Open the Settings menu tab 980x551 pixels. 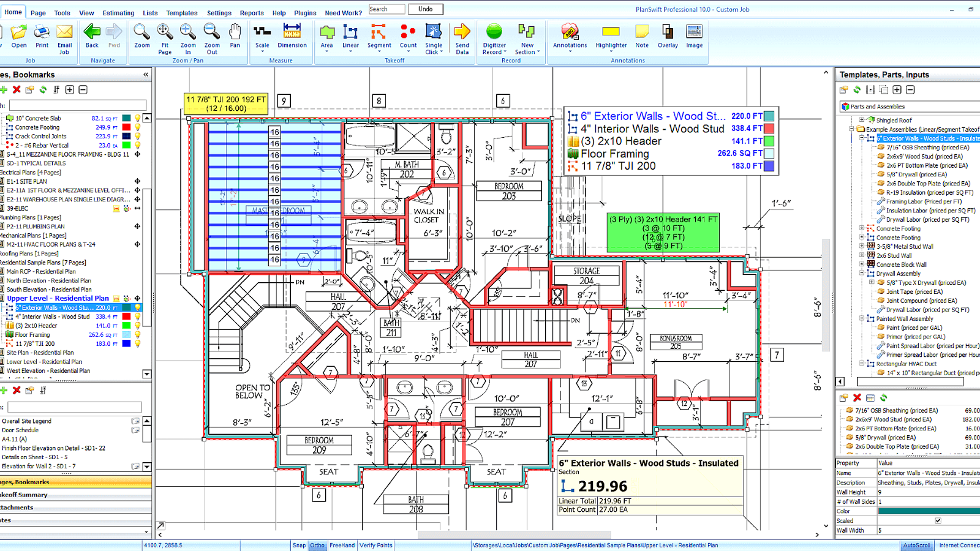click(219, 13)
